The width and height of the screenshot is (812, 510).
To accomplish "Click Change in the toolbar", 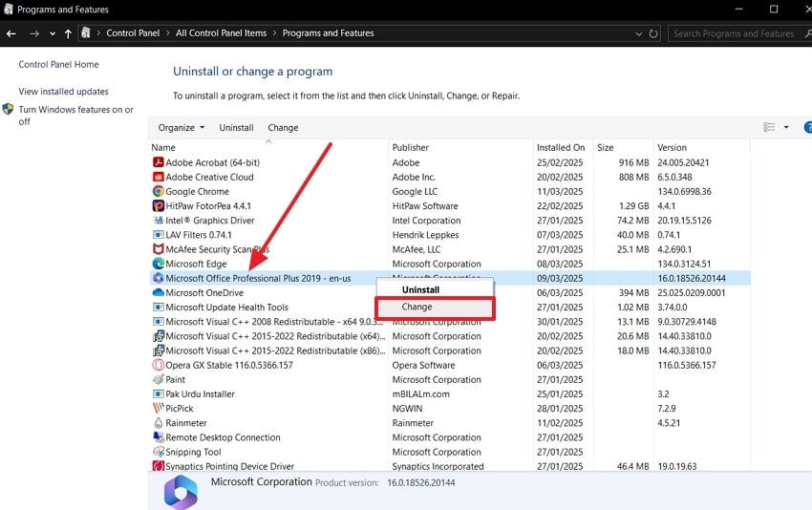I will [x=283, y=128].
